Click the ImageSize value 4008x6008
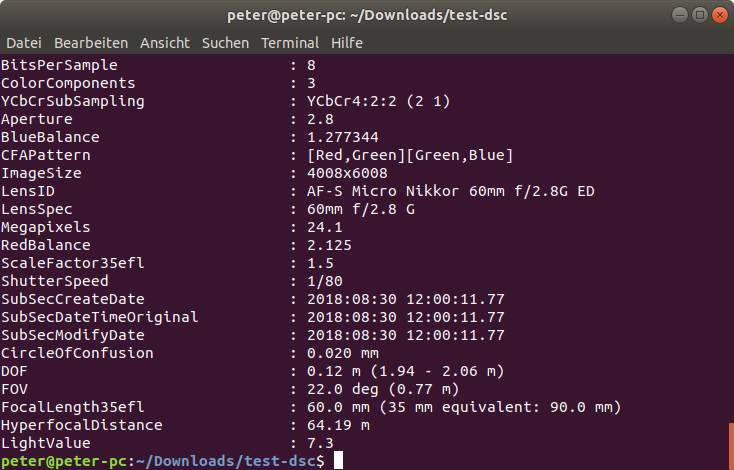Image resolution: width=734 pixels, height=470 pixels. click(x=347, y=173)
